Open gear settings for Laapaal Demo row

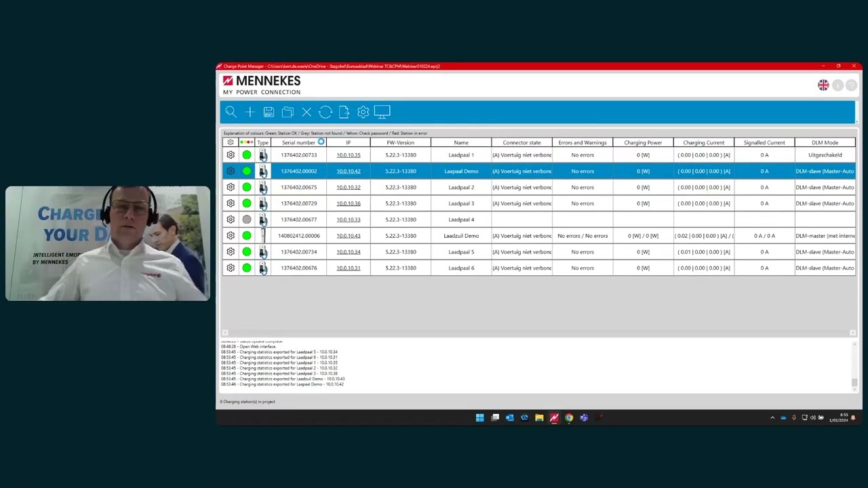(231, 171)
